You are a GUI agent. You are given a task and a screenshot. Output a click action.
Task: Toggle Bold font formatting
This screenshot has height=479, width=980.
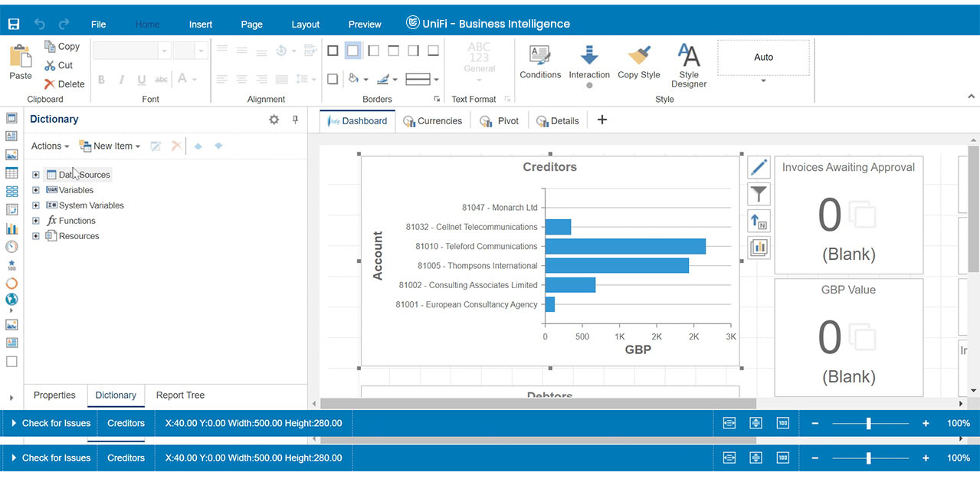(101, 80)
